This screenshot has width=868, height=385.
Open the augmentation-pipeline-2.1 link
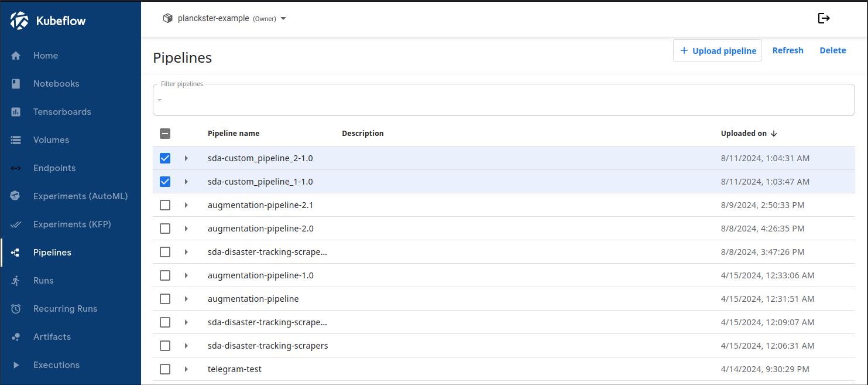[260, 205]
